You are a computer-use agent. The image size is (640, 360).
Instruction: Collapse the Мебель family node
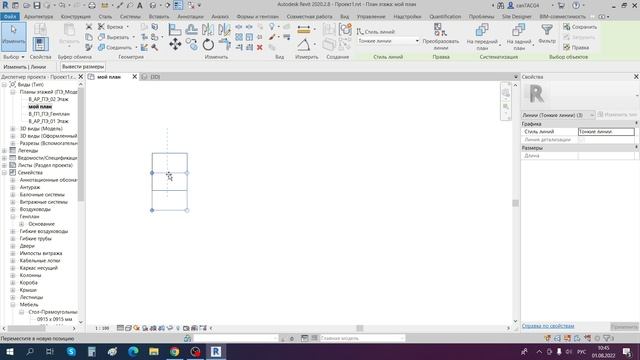coord(13,305)
